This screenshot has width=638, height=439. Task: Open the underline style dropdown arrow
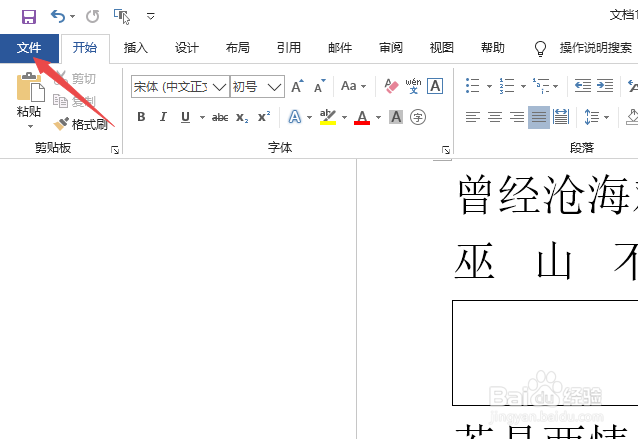point(202,118)
